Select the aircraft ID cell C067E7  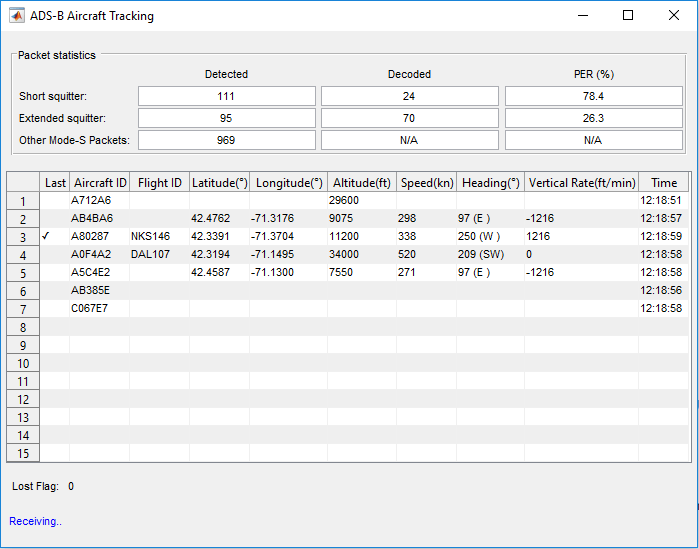point(99,308)
